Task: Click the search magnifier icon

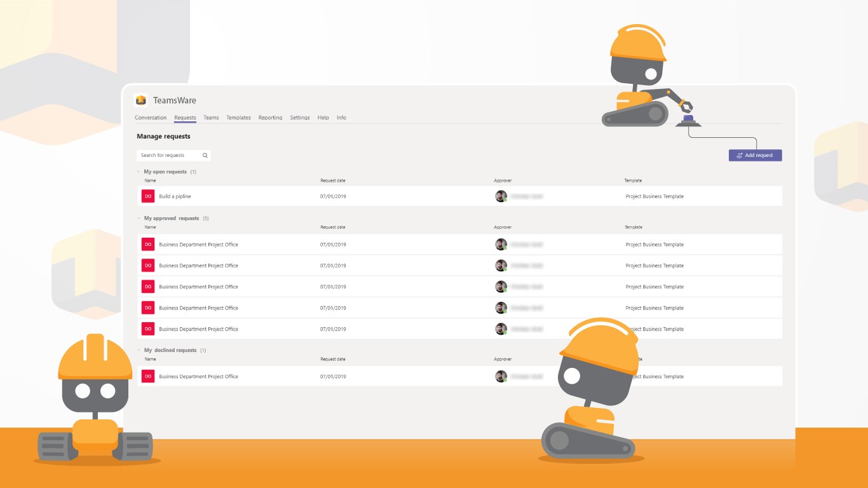Action: [205, 155]
